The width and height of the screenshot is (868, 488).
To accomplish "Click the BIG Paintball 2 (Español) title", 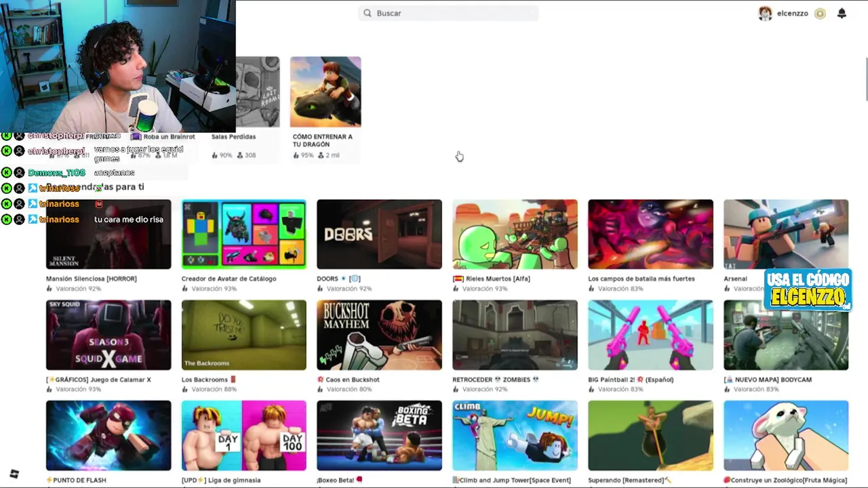I will 631,380.
